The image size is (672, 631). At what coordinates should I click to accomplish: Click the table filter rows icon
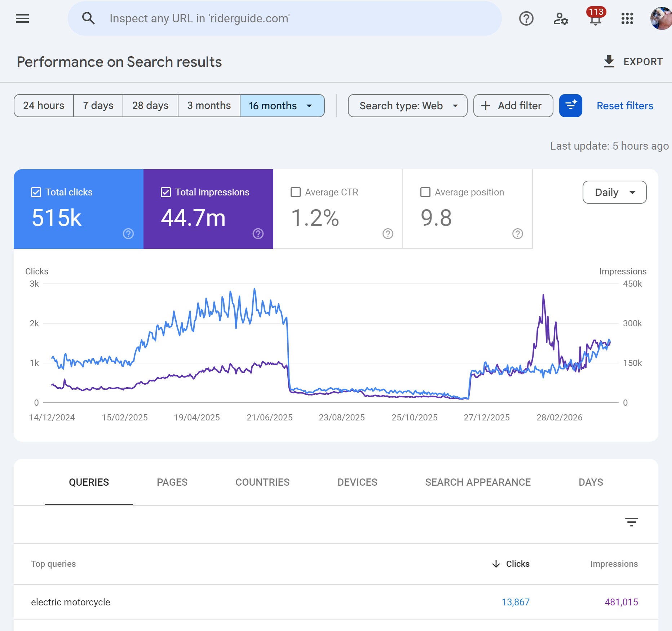coord(631,522)
